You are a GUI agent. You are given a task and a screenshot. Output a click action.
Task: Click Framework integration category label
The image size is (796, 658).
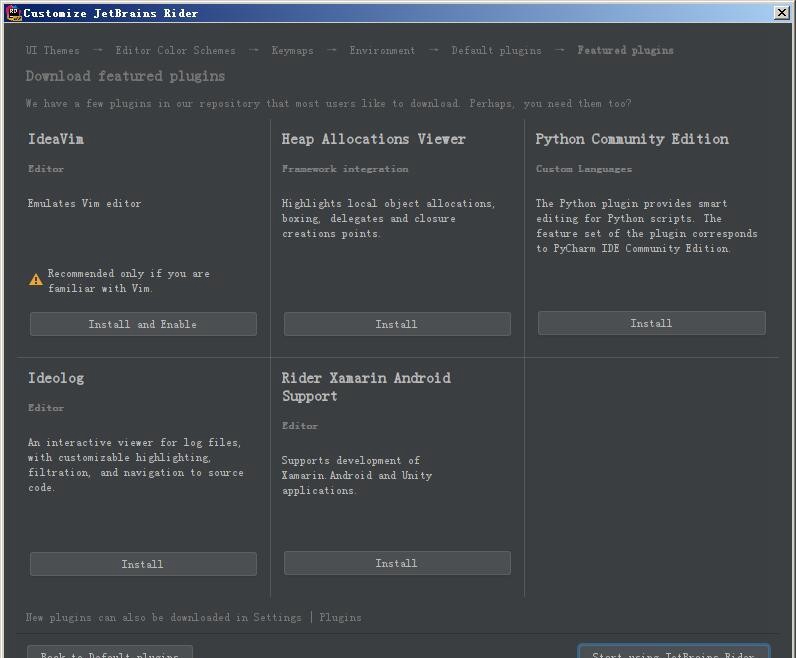[345, 169]
